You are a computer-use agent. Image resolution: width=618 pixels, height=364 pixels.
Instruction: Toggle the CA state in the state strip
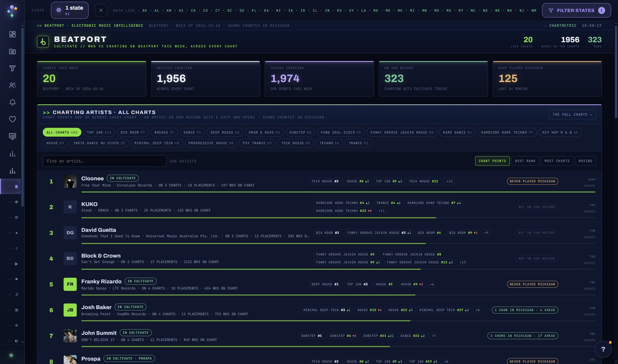pyautogui.click(x=193, y=11)
